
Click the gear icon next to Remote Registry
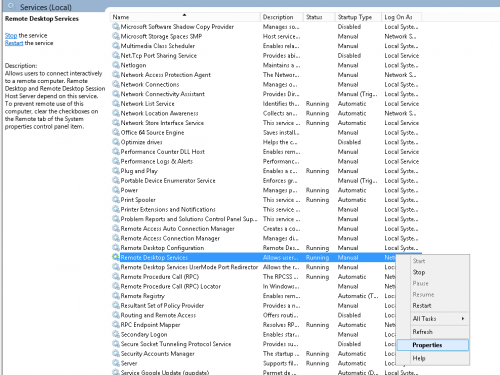[116, 296]
